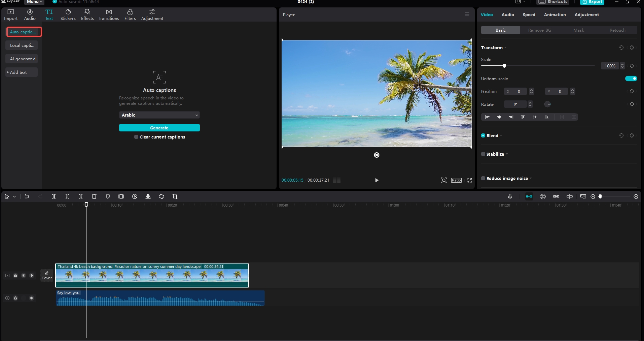Open the CapCut Menu dropdown
Image resolution: width=644 pixels, height=341 pixels.
[34, 2]
